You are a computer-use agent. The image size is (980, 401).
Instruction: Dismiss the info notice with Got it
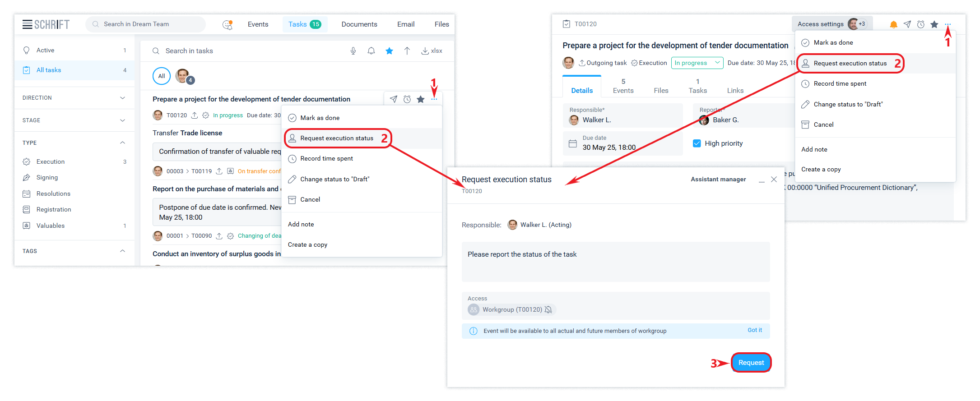tap(754, 330)
